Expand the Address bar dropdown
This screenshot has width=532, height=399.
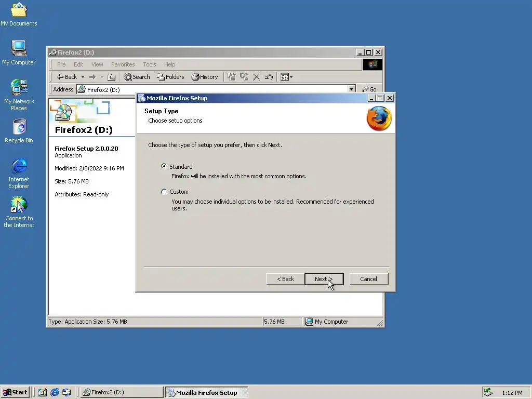(352, 89)
